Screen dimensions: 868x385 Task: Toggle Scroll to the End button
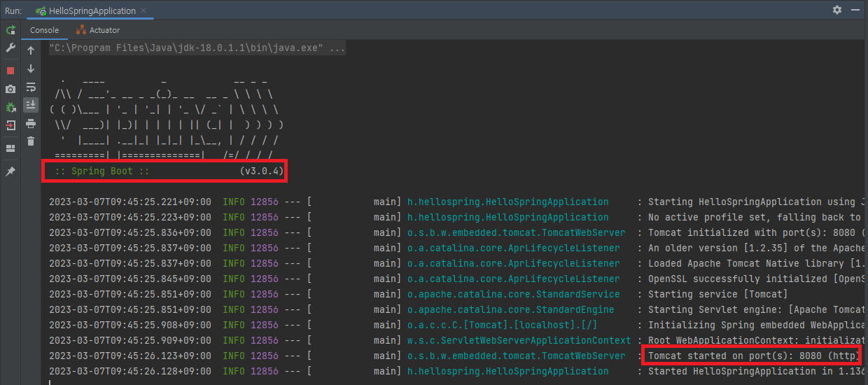click(x=31, y=105)
